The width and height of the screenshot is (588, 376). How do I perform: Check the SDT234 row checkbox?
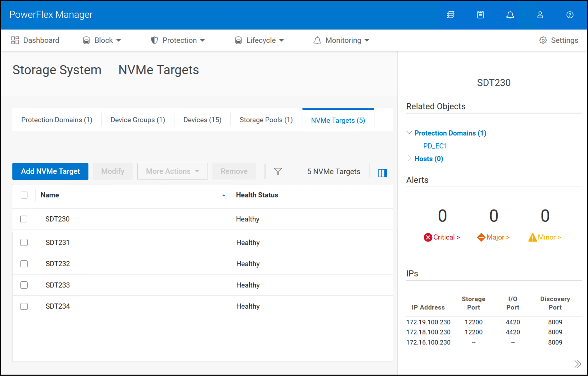pyautogui.click(x=24, y=306)
